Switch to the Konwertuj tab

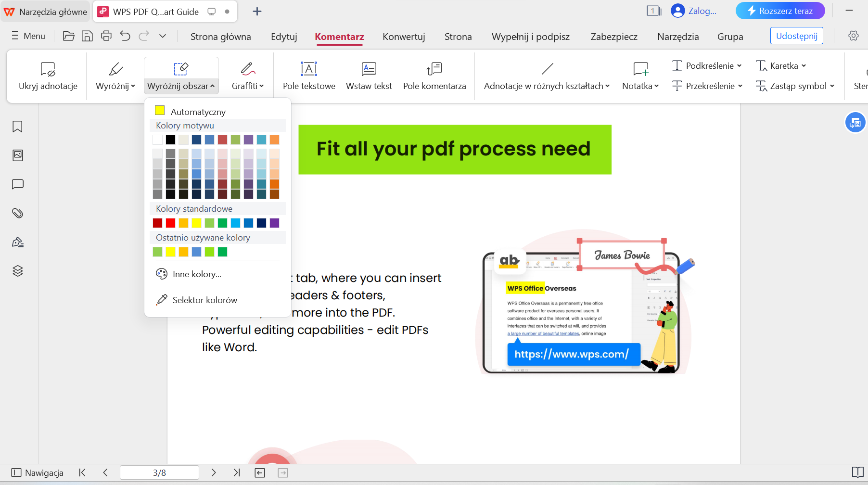pyautogui.click(x=404, y=37)
